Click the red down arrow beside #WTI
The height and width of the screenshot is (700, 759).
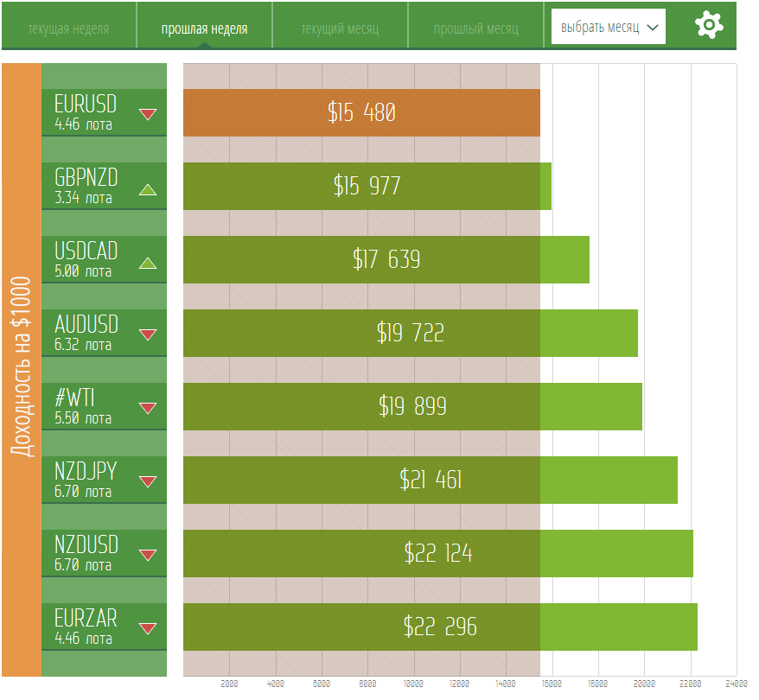(x=148, y=409)
